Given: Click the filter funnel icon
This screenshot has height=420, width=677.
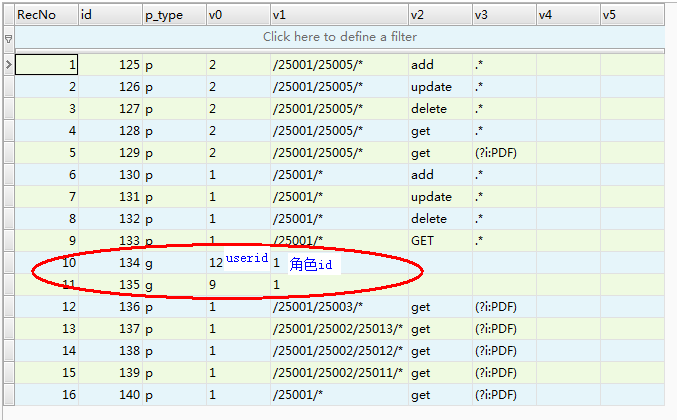Looking at the screenshot, I should 9,39.
